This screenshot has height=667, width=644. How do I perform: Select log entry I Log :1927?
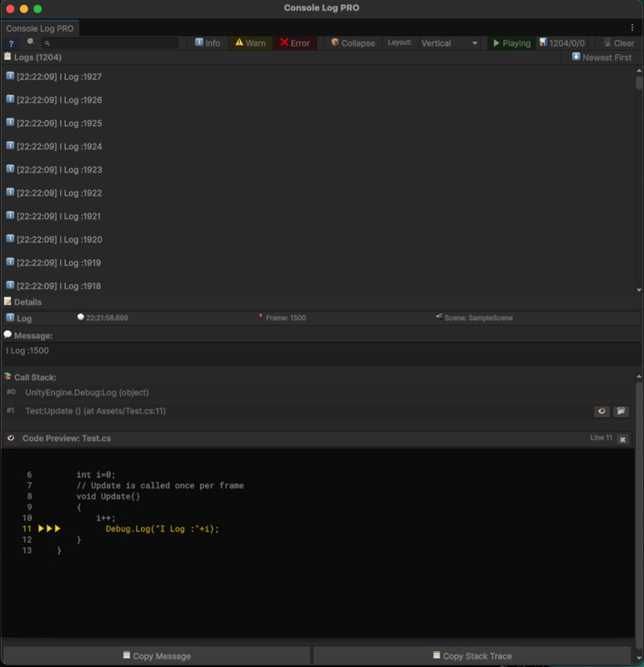pyautogui.click(x=318, y=77)
